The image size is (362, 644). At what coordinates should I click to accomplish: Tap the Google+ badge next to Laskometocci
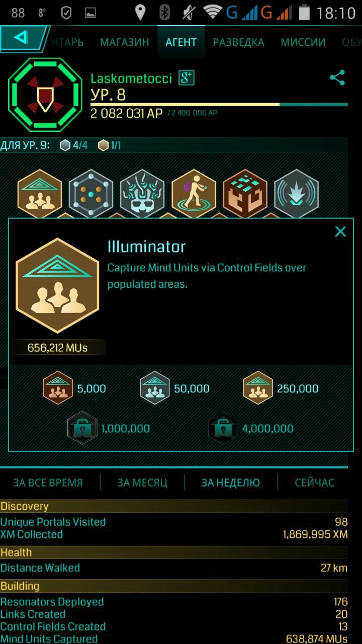187,78
